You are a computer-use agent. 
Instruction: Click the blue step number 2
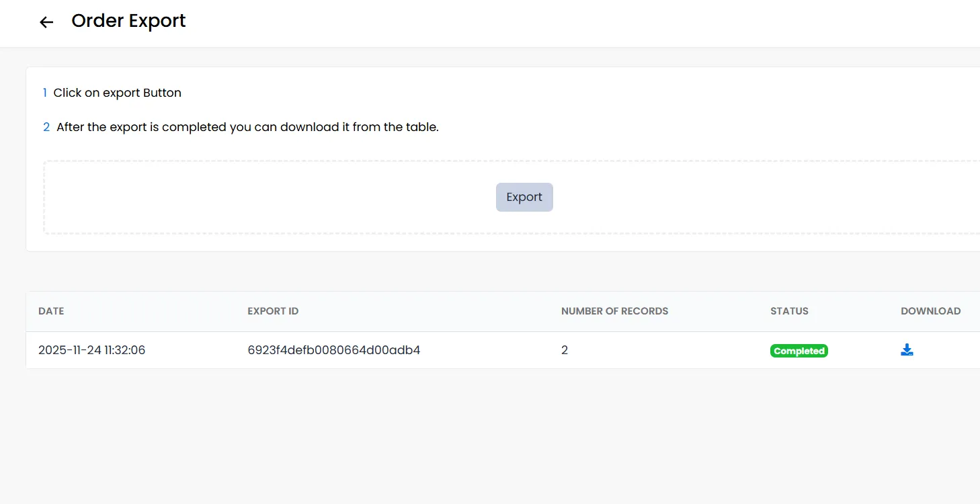[46, 127]
